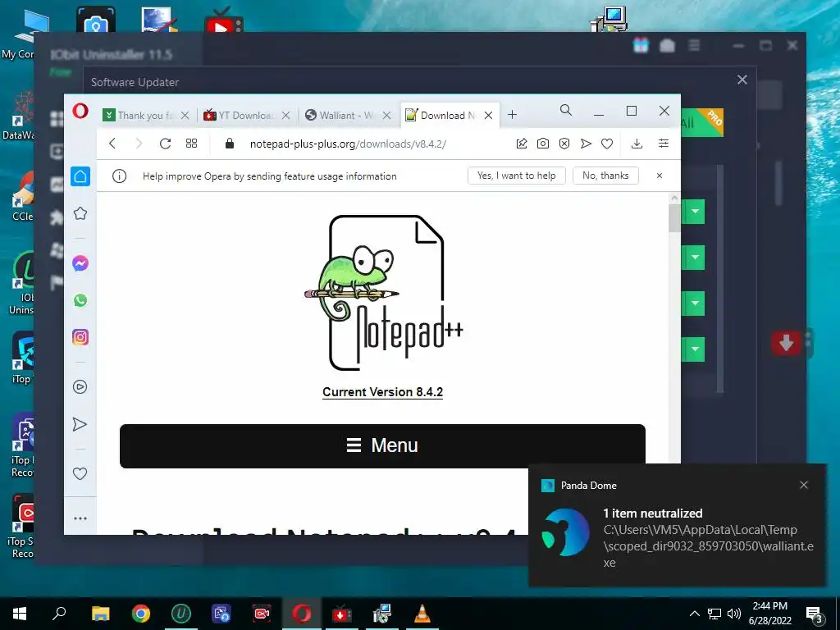The width and height of the screenshot is (840, 630).
Task: Open IObit Uninstaller hamburger menu
Action: [x=694, y=46]
